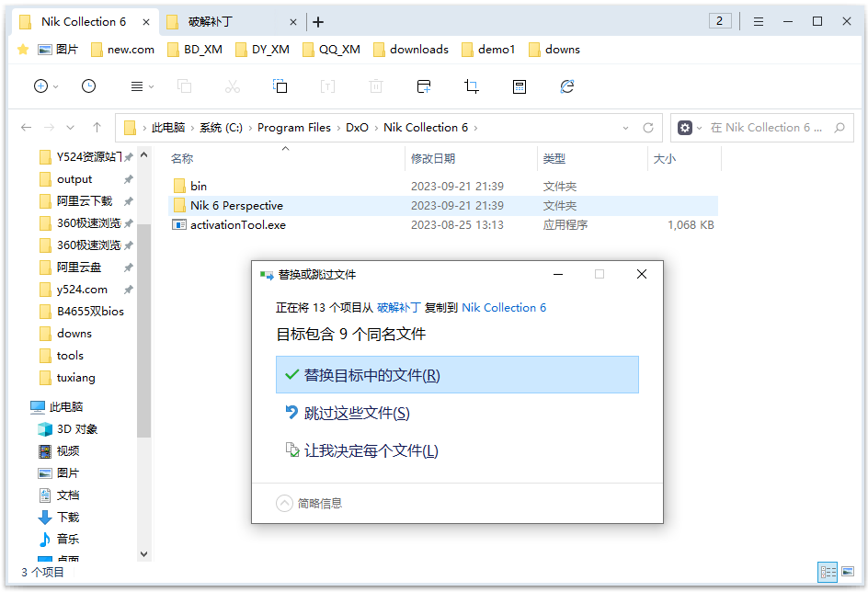The image size is (868, 592).
Task: Click the back navigation arrow
Action: [x=26, y=128]
